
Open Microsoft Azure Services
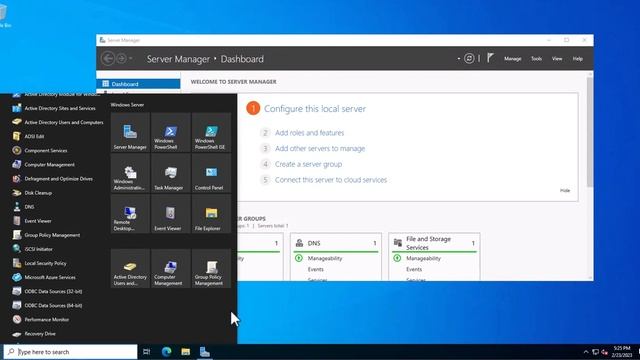44,277
